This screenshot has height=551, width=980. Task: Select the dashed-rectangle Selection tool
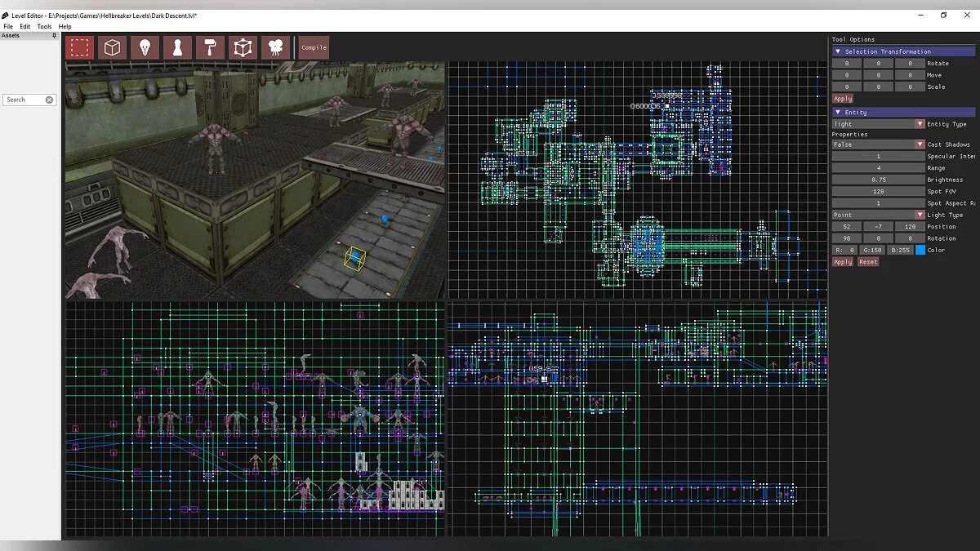pos(79,47)
